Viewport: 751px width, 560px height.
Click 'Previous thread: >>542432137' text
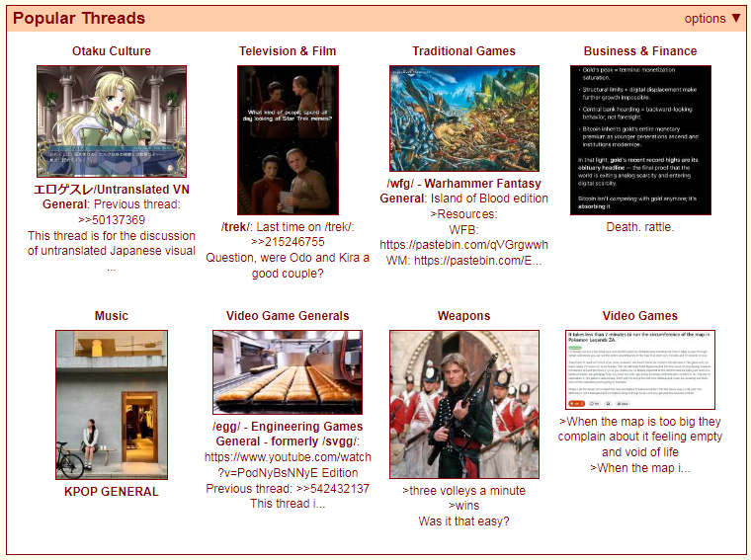pyautogui.click(x=288, y=489)
